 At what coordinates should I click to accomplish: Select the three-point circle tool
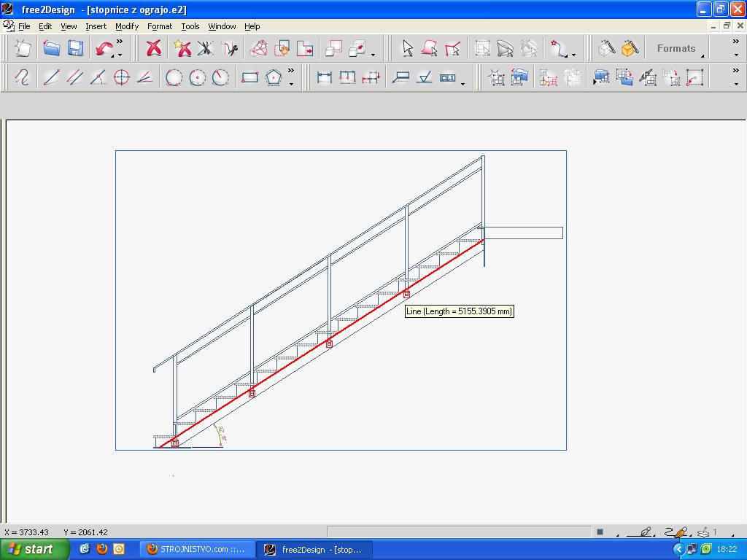(x=174, y=77)
